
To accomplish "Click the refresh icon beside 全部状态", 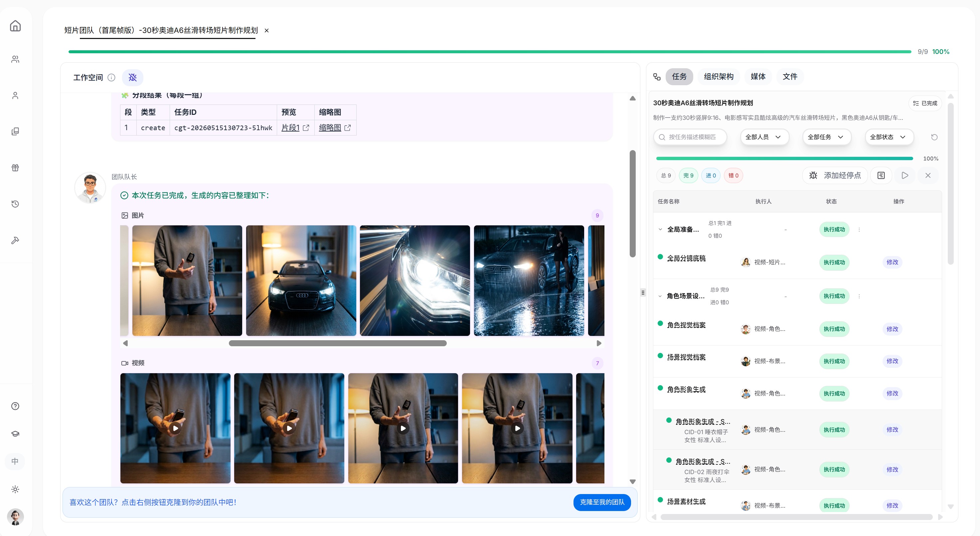I will [934, 137].
